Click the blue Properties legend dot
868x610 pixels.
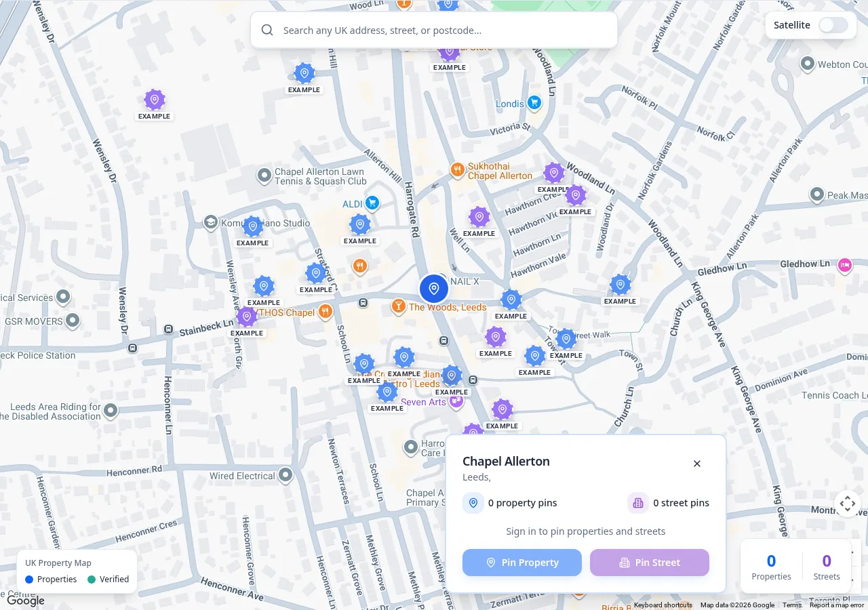point(29,579)
